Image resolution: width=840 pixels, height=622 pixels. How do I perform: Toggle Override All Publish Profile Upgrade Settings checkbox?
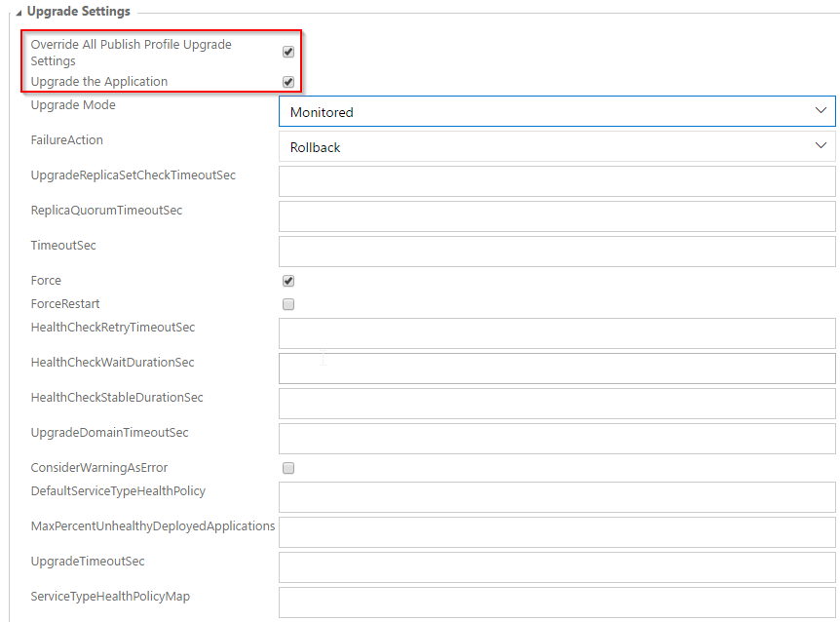pyautogui.click(x=288, y=52)
